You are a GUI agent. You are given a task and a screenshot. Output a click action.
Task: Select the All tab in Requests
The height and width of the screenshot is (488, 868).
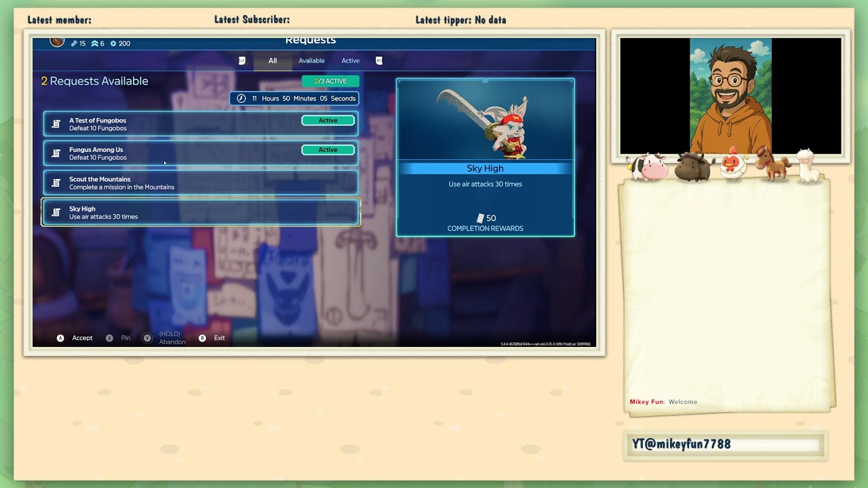point(273,61)
